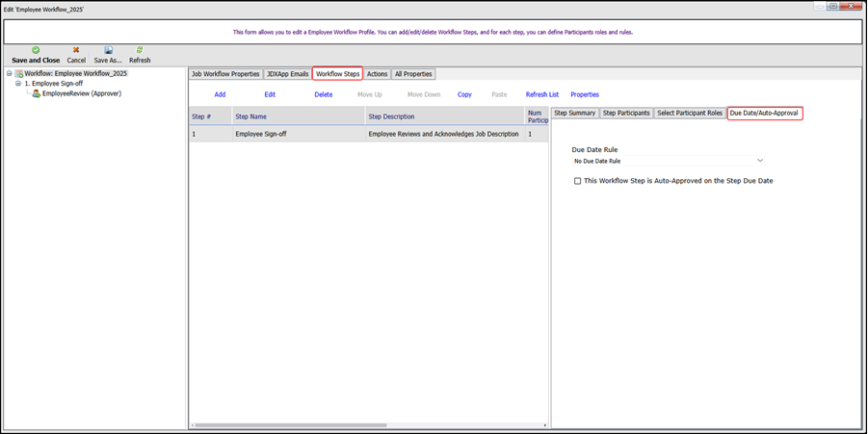Collapse the Workflow: Employee Workflow_2025 tree node
Viewport: 868px width, 434px height.
point(9,73)
